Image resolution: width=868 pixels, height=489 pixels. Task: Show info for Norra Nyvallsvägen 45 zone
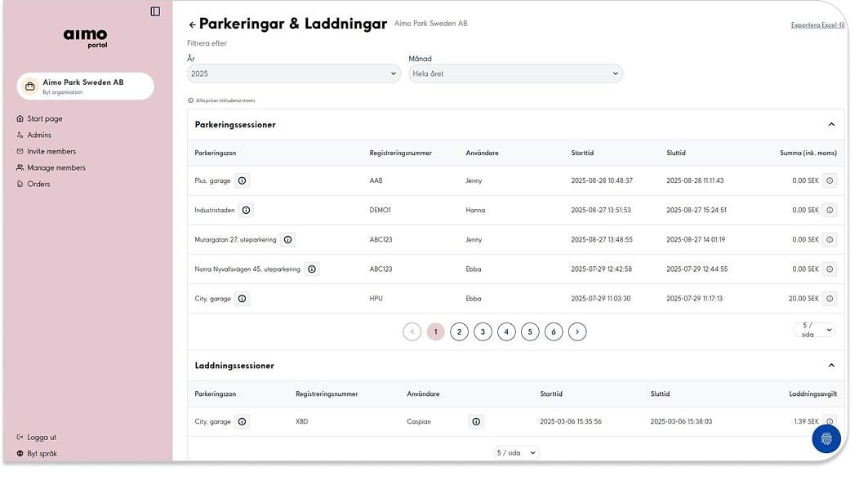point(311,269)
